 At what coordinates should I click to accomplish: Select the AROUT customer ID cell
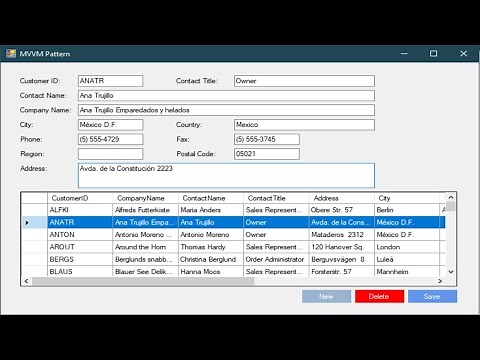[x=80, y=247]
